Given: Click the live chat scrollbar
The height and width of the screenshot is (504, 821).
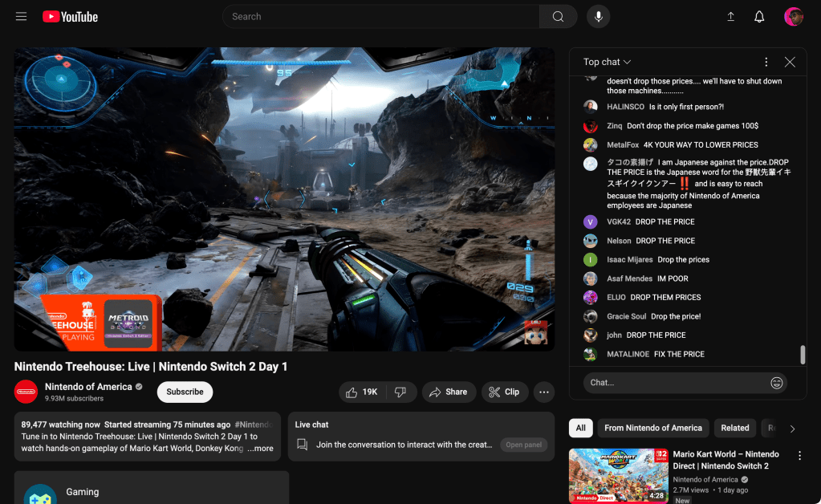Looking at the screenshot, I should tap(803, 355).
